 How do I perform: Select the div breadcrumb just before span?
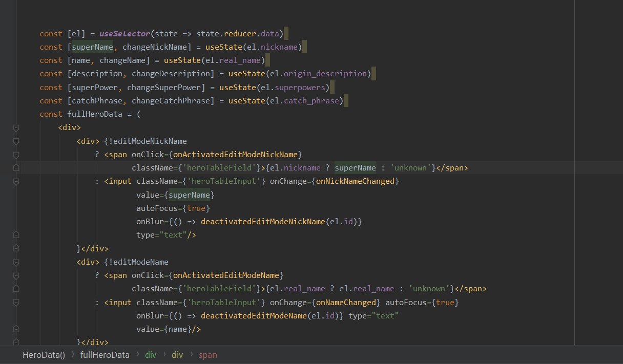177,355
